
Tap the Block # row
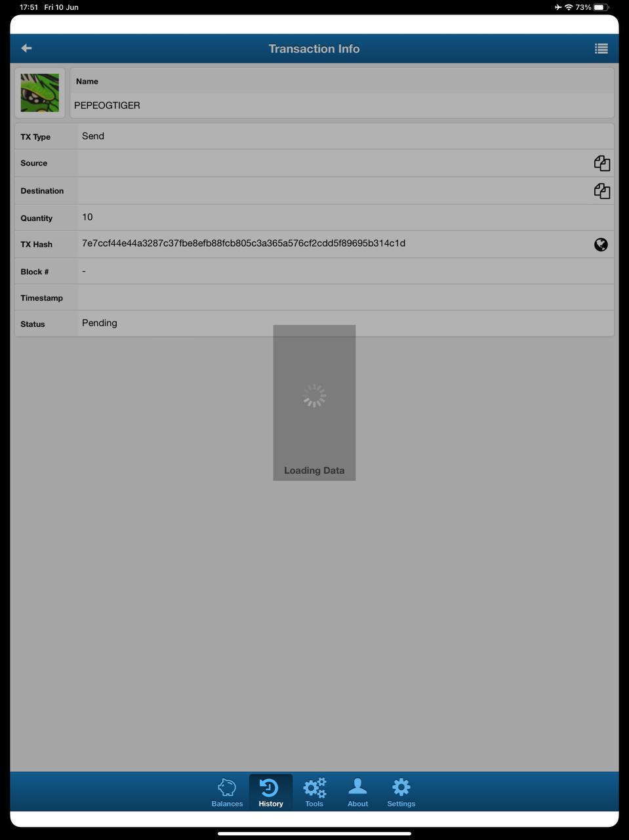(x=314, y=271)
